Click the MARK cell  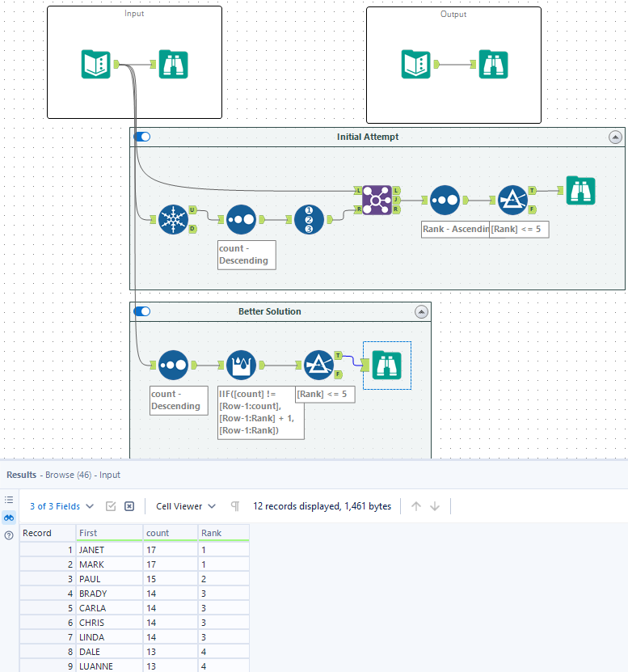pyautogui.click(x=109, y=564)
